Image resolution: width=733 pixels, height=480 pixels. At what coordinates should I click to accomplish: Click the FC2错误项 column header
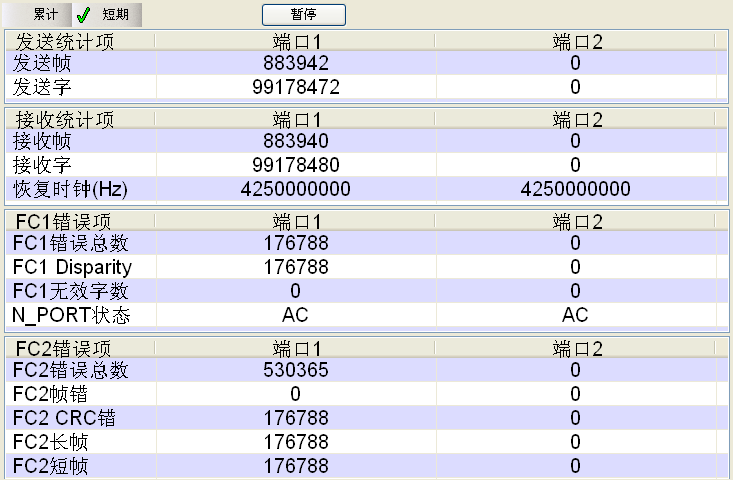click(x=64, y=349)
